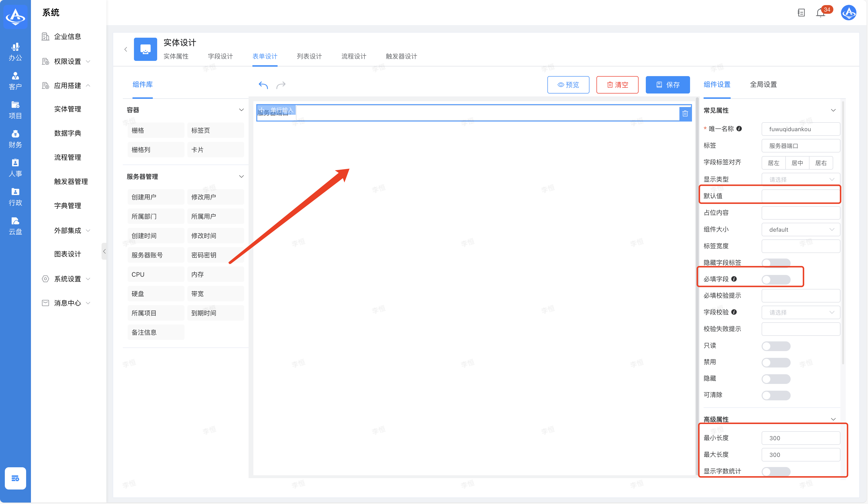Enable the 必填字段 required switch

[776, 279]
